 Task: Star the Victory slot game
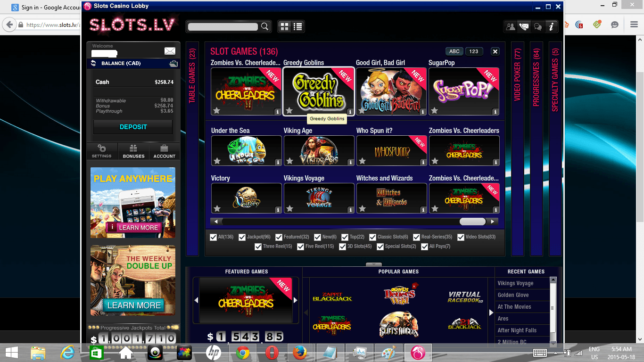[217, 208]
